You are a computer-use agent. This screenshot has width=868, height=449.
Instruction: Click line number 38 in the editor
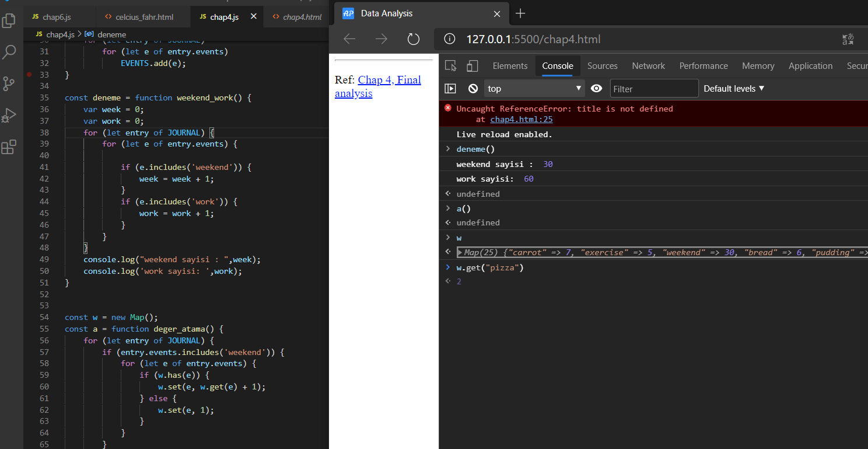[x=44, y=133]
